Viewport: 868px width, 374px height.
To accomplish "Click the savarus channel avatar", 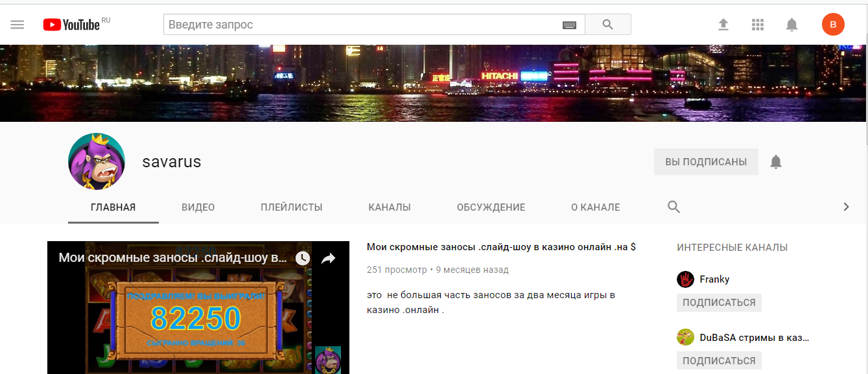I will click(x=97, y=161).
